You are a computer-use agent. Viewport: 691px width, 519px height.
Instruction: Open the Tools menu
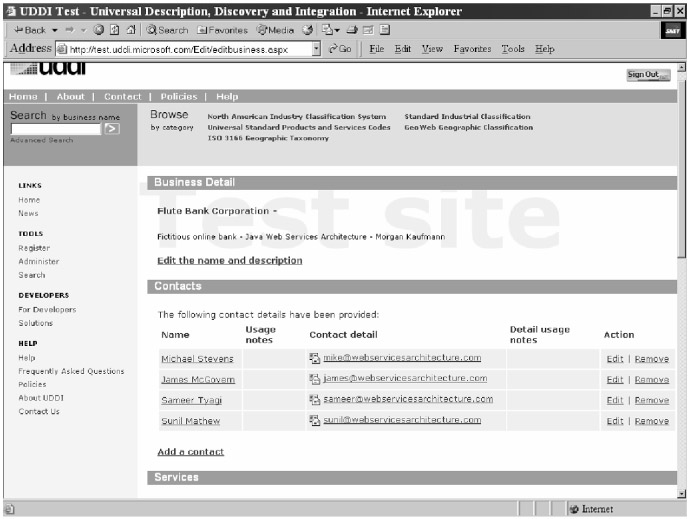pos(512,49)
